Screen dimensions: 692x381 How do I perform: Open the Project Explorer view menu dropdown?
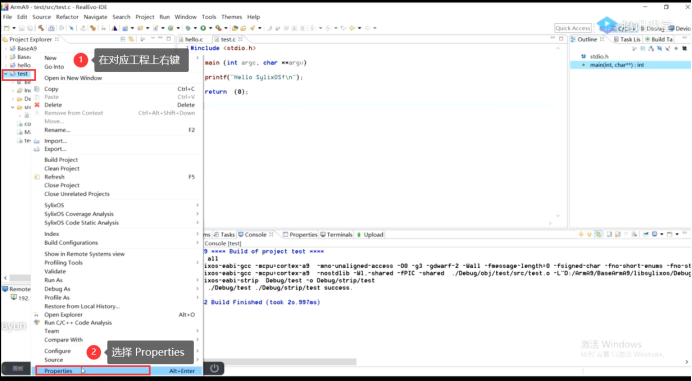coord(153,39)
